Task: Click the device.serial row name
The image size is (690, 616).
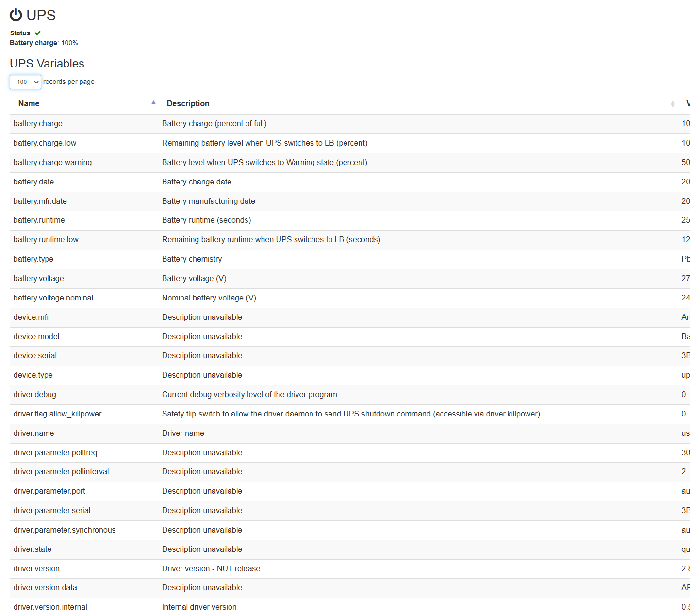Action: click(35, 356)
